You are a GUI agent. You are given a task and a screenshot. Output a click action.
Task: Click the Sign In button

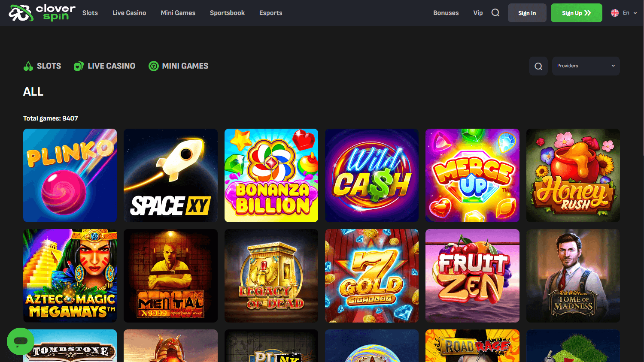pos(527,13)
